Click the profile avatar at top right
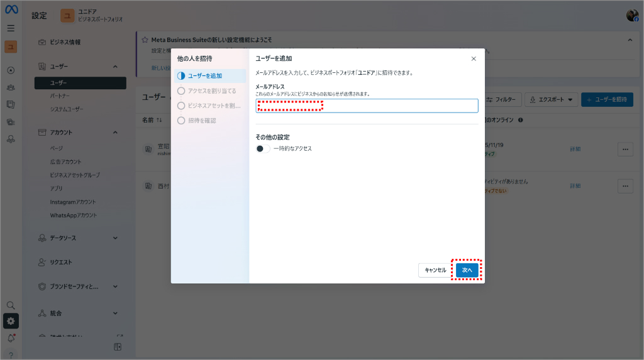This screenshot has width=644, height=360. [632, 16]
